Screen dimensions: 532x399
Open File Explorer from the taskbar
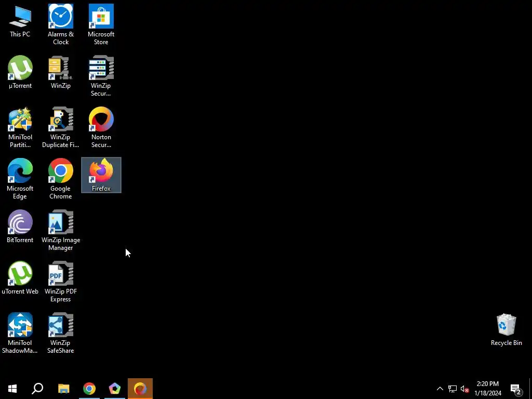point(64,389)
